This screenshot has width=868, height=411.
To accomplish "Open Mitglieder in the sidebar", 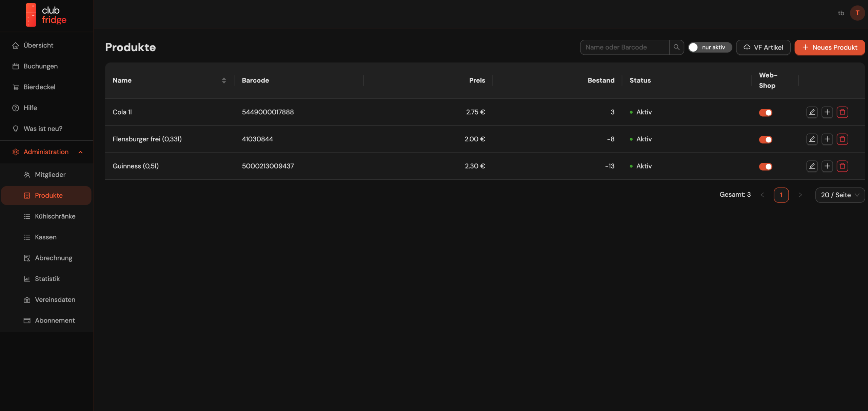I will pos(50,175).
